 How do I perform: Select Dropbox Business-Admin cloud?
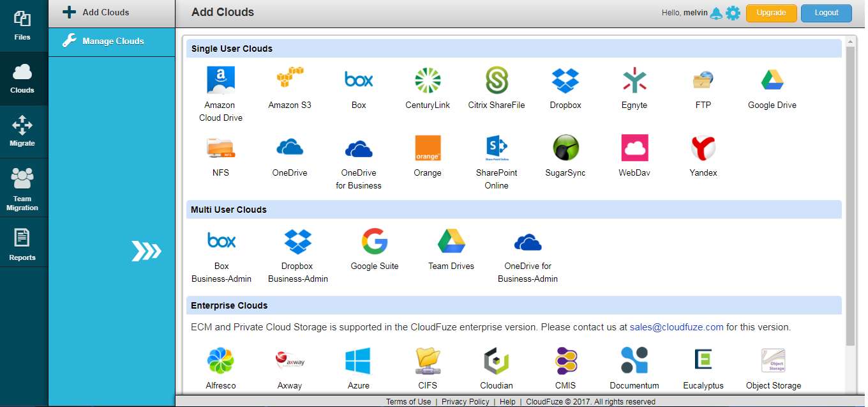[298, 242]
